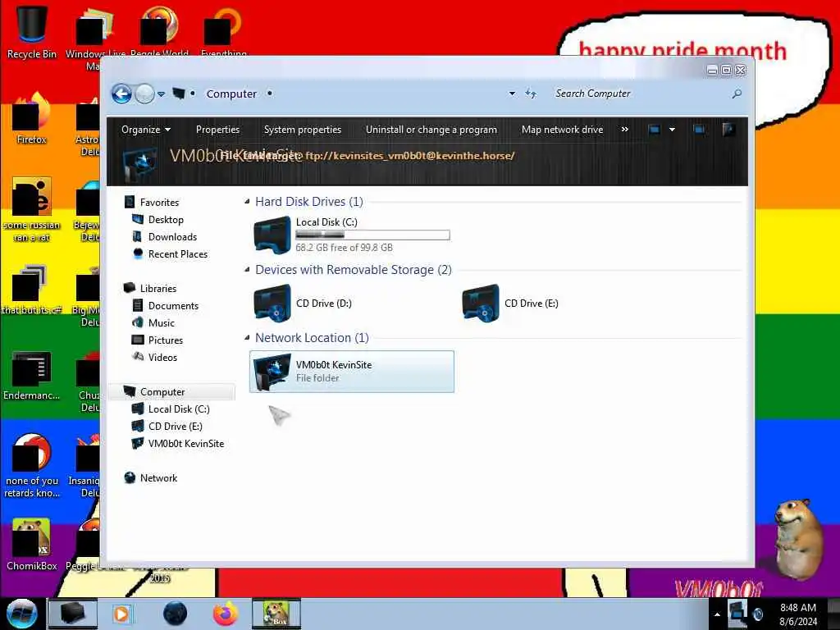Show hidden tray icons arrow
The image size is (840, 630).
click(717, 614)
